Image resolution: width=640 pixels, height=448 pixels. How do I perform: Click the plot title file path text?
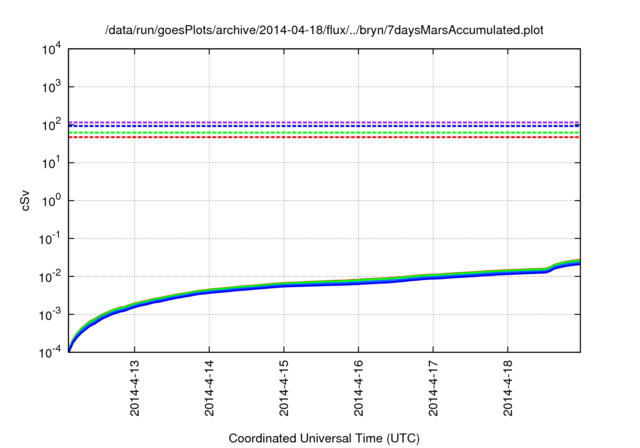coord(324,30)
